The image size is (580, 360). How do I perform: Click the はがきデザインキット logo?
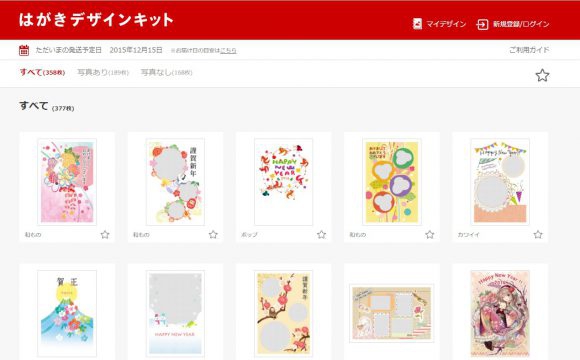coord(96,20)
